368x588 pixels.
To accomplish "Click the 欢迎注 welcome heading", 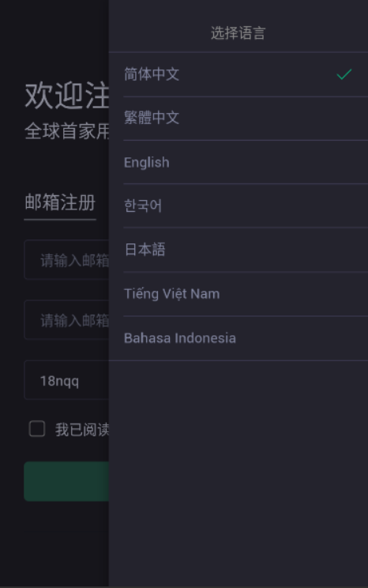I will coord(66,96).
